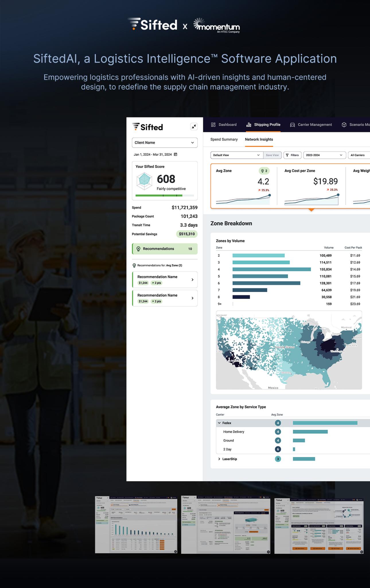Click the Shipping Profile bar chart icon

pyautogui.click(x=249, y=125)
